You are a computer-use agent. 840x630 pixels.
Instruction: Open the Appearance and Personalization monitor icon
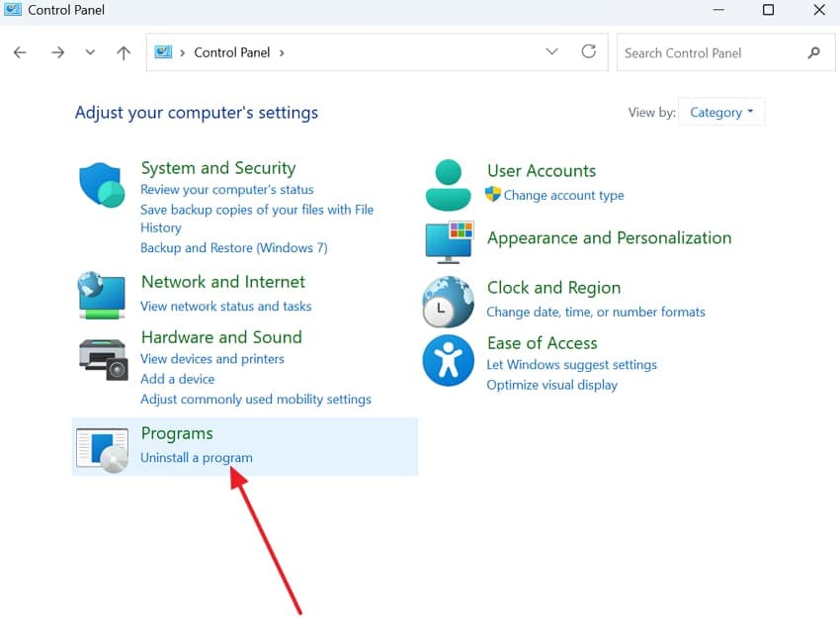(x=449, y=242)
